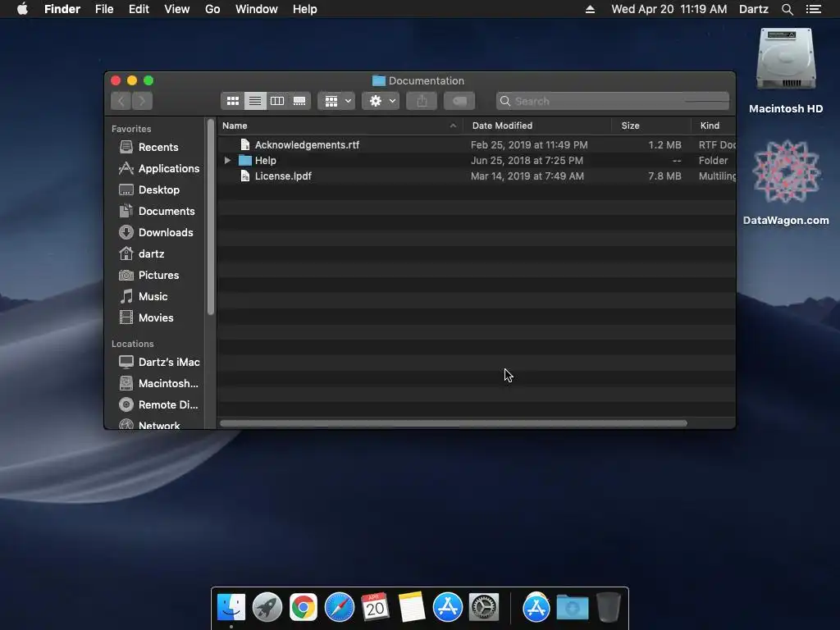Viewport: 840px width, 630px height.
Task: Open the Help menu
Action: (x=305, y=9)
